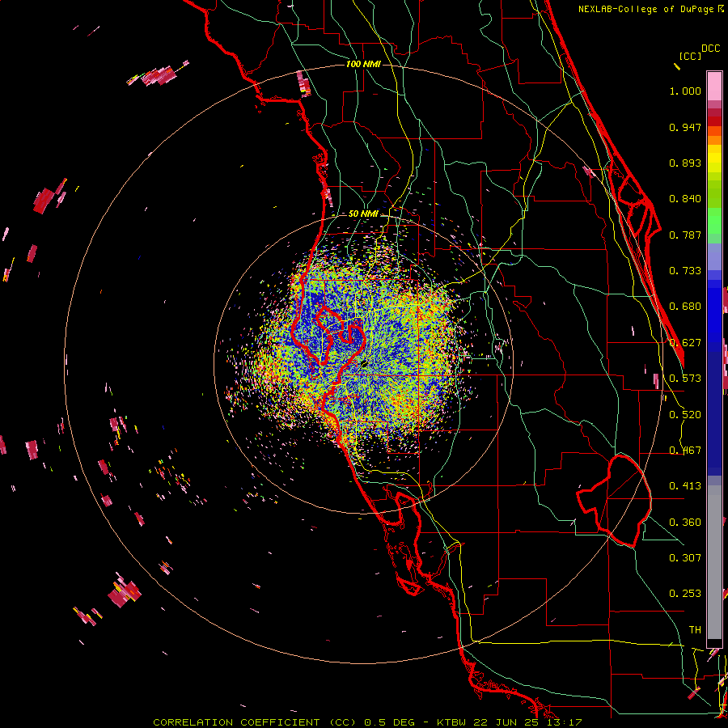Click the [CC] legend label

[690, 56]
